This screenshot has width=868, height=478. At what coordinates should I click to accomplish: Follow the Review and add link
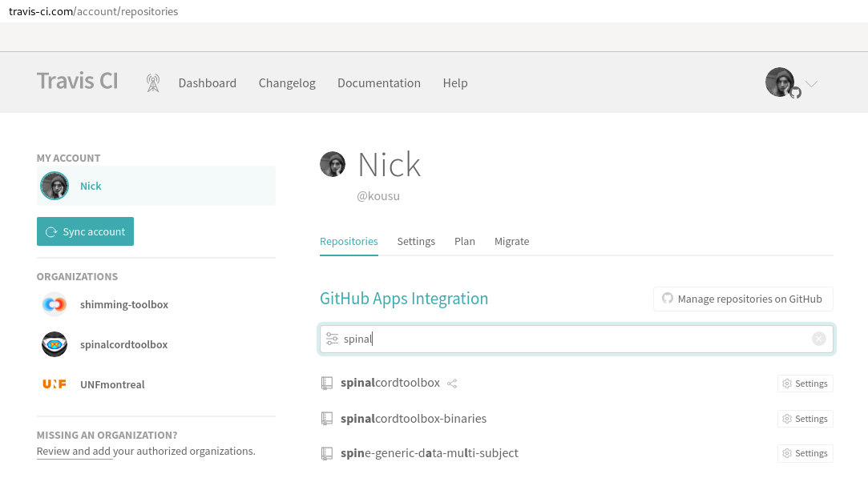pos(75,451)
